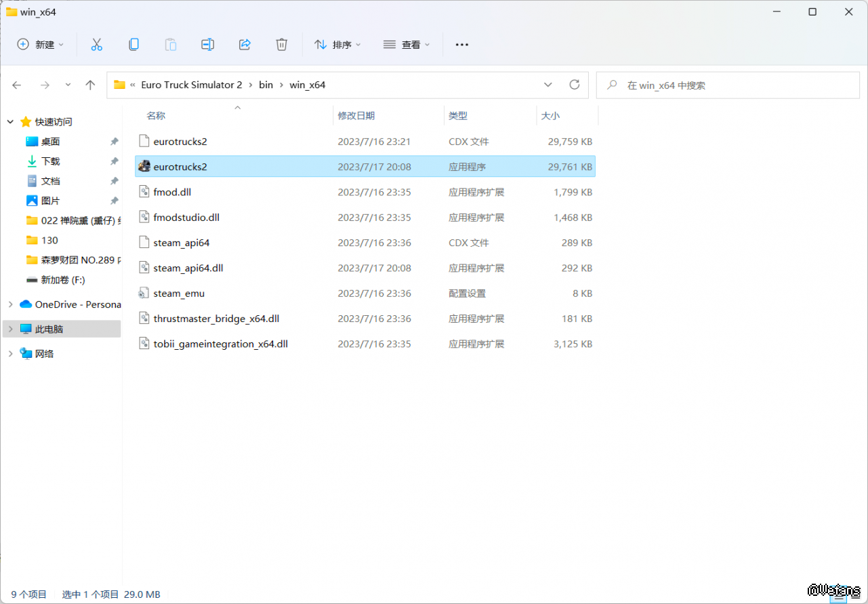Screen dimensions: 868x604
Task: Select the steam_emu configuration file
Action: point(179,294)
